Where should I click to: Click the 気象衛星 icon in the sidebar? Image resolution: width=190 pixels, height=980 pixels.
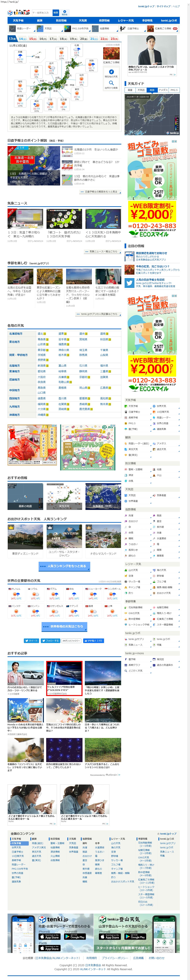(154, 495)
